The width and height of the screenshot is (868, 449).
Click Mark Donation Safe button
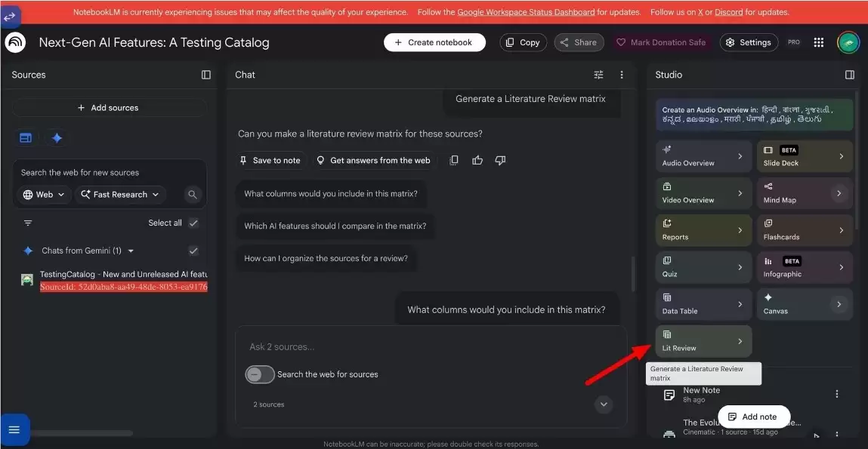pos(662,42)
